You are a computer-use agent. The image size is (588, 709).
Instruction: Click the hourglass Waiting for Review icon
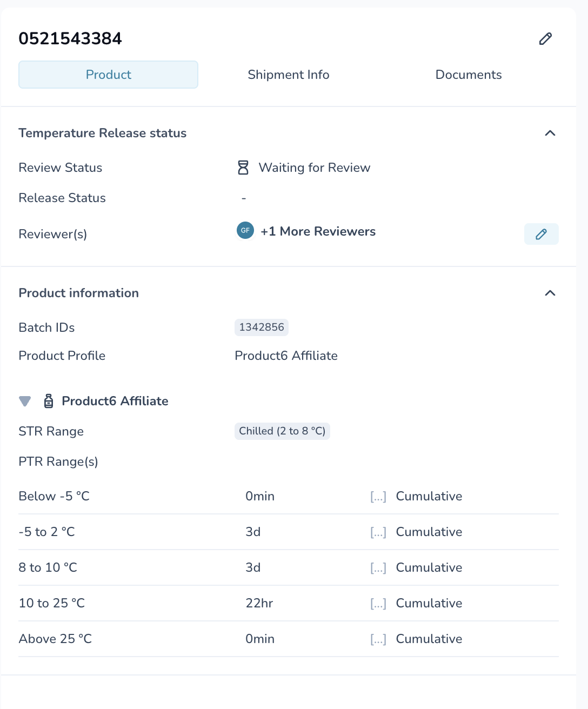(x=243, y=168)
